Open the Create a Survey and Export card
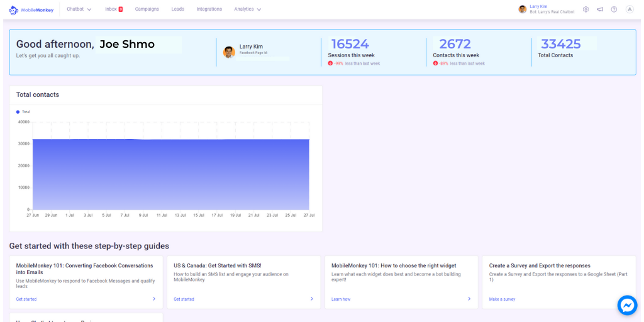The height and width of the screenshot is (322, 644). [559, 282]
